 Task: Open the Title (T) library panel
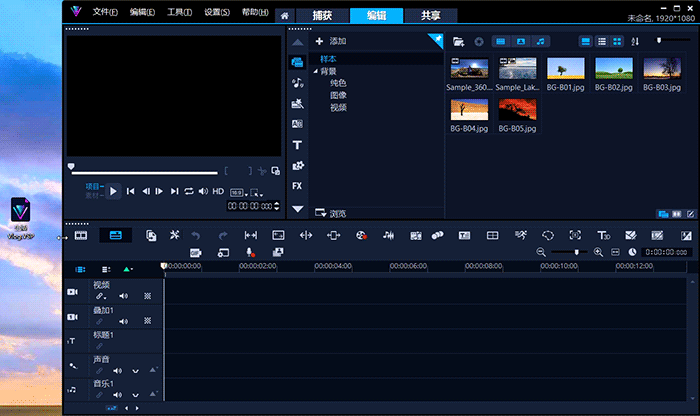click(x=297, y=145)
